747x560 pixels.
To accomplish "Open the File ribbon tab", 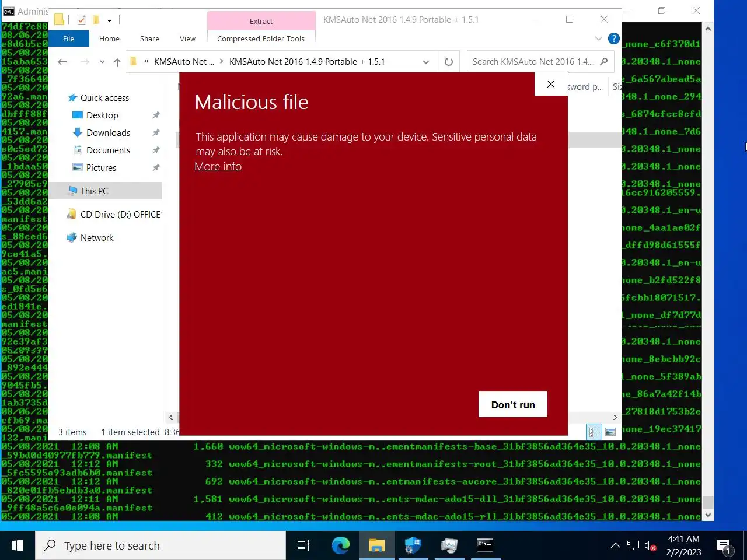I will pyautogui.click(x=68, y=38).
